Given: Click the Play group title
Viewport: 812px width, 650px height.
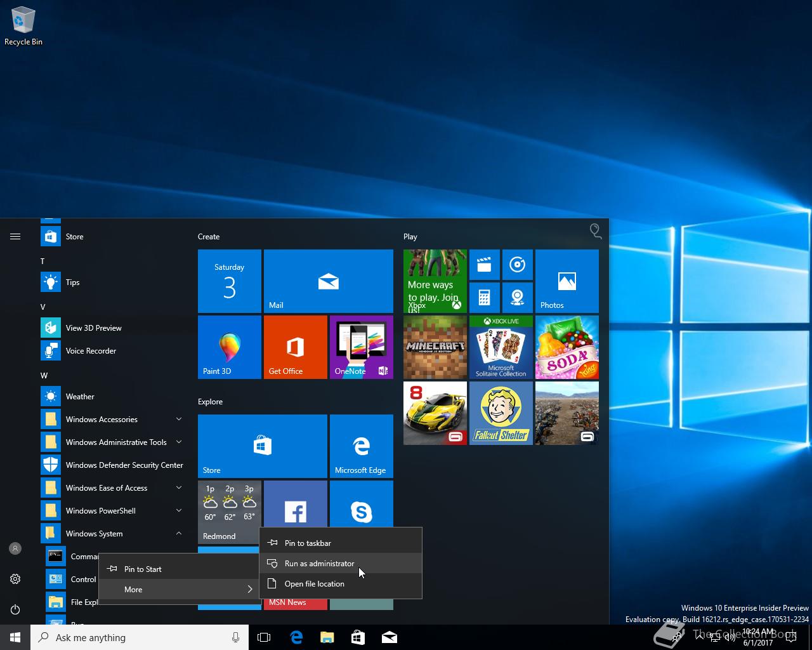Looking at the screenshot, I should (410, 237).
